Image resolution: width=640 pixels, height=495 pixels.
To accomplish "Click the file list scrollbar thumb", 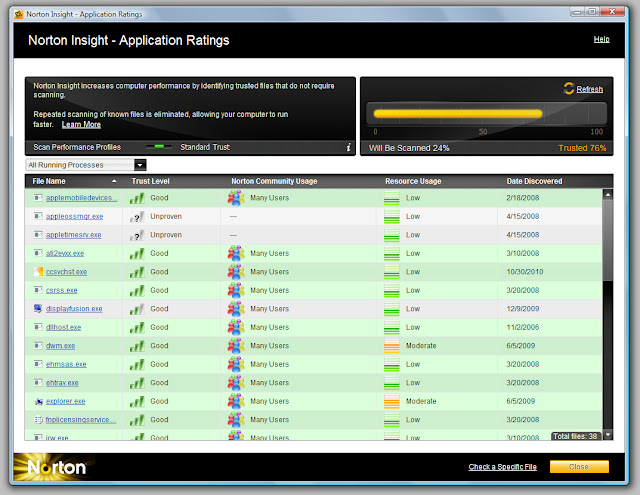I will coord(608,240).
